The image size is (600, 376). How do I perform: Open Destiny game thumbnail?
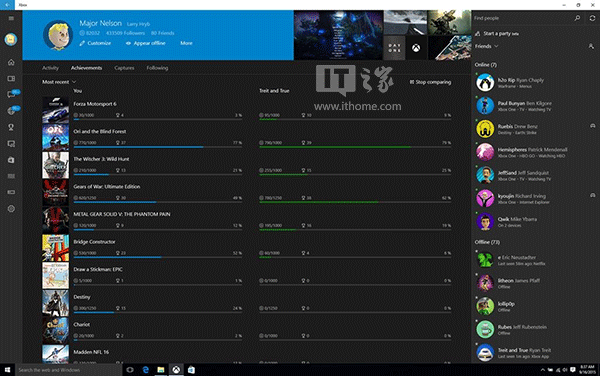[x=55, y=303]
